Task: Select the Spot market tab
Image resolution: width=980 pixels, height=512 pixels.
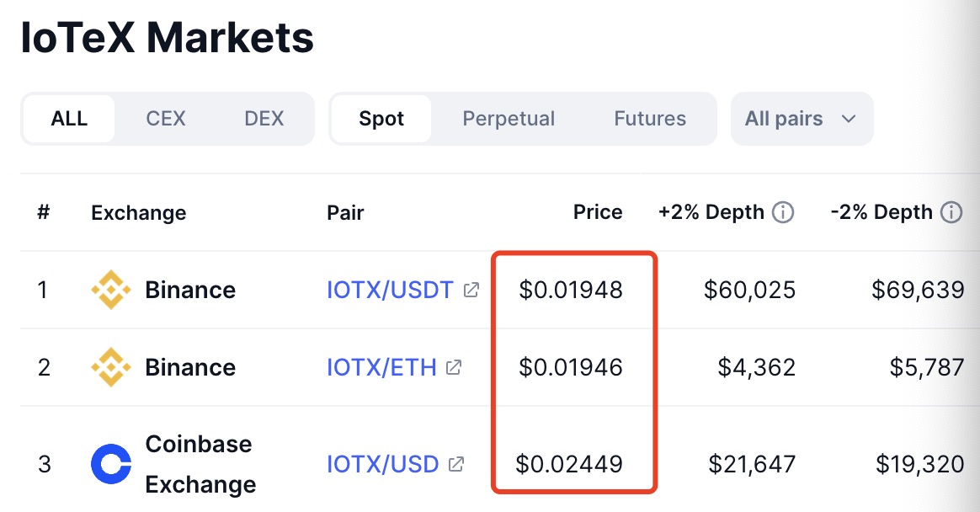Action: [x=381, y=119]
